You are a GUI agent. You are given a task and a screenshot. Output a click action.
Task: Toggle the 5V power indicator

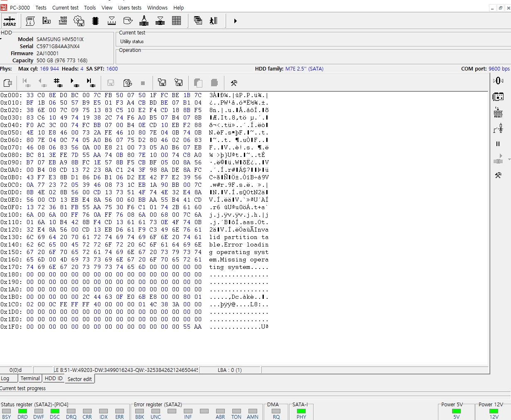click(456, 411)
